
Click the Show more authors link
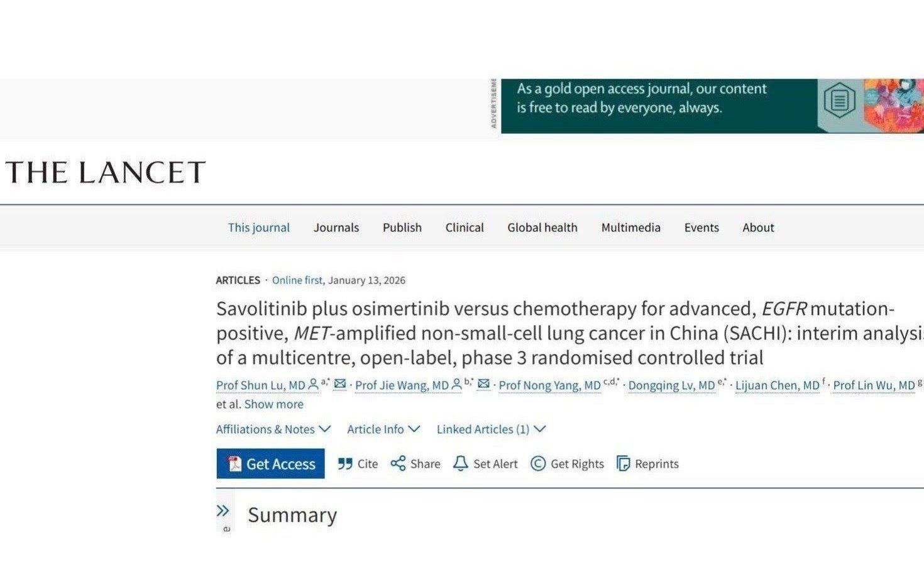pyautogui.click(x=273, y=404)
